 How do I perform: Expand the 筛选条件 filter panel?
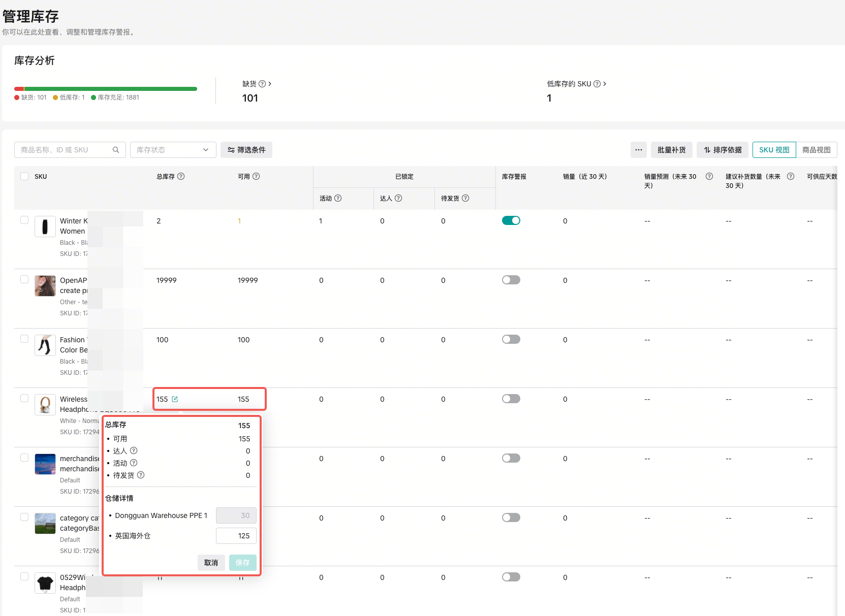[246, 150]
